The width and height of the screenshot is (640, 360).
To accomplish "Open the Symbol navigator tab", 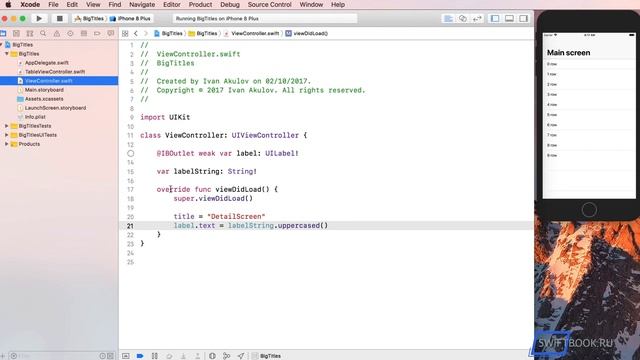I will pyautogui.click(x=30, y=33).
